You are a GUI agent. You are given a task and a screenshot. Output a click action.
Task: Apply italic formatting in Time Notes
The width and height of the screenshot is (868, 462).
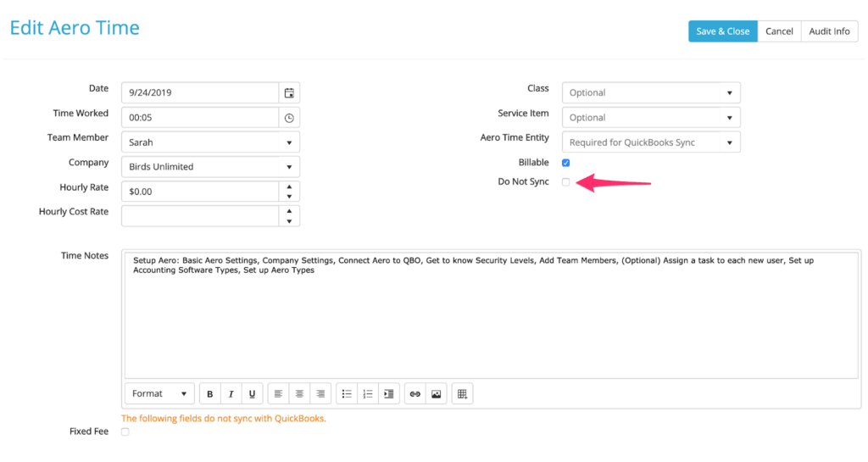click(231, 394)
